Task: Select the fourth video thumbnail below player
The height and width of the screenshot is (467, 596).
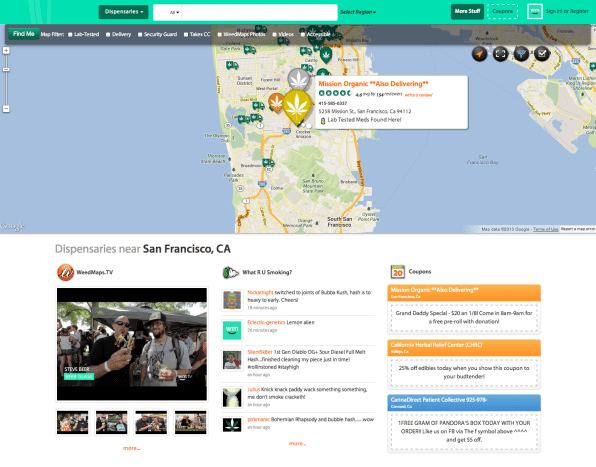Action: pos(190,422)
